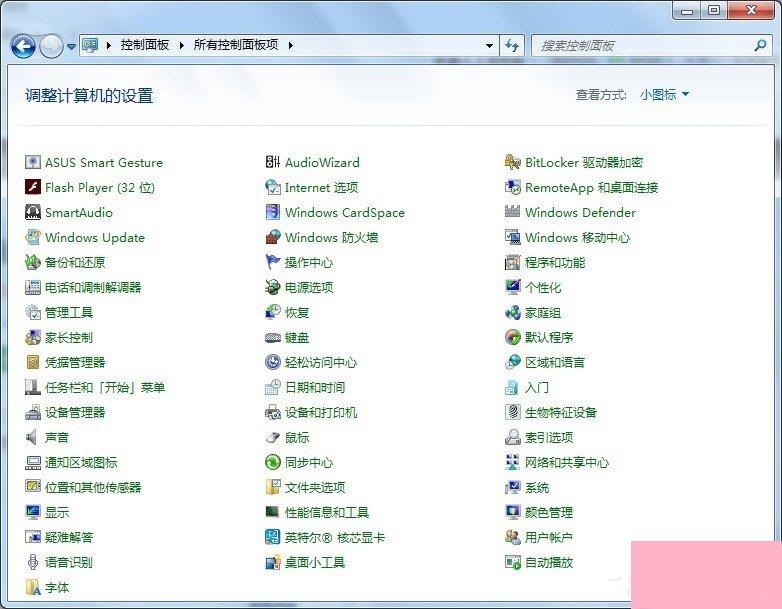Open the recent pages dropdown arrow
This screenshot has width=782, height=609.
point(71,46)
